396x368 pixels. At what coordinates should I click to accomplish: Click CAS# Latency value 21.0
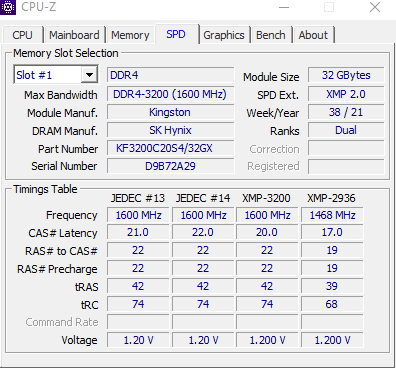click(138, 232)
